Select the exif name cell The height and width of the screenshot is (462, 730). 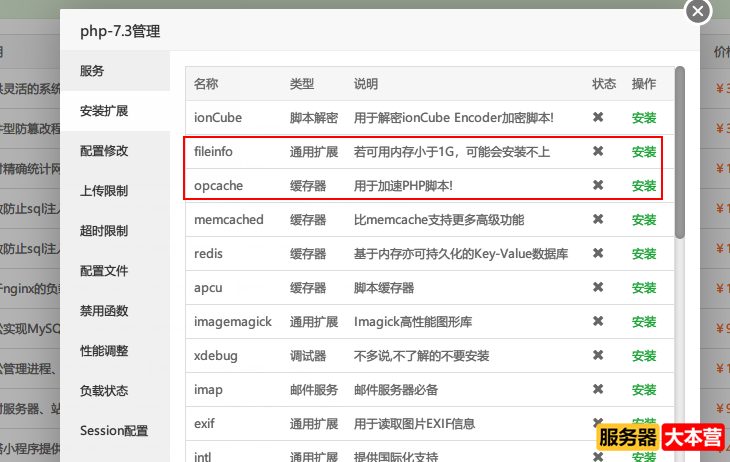pyautogui.click(x=204, y=424)
